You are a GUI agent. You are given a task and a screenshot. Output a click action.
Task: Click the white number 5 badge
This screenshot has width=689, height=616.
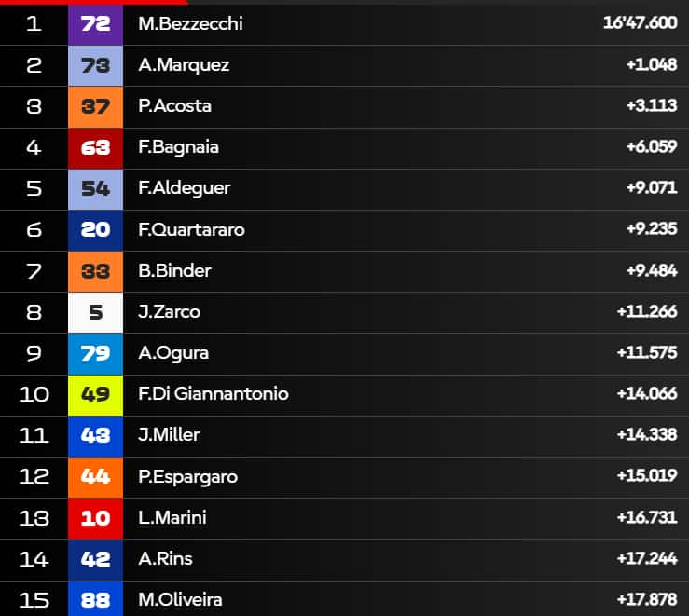coord(95,311)
